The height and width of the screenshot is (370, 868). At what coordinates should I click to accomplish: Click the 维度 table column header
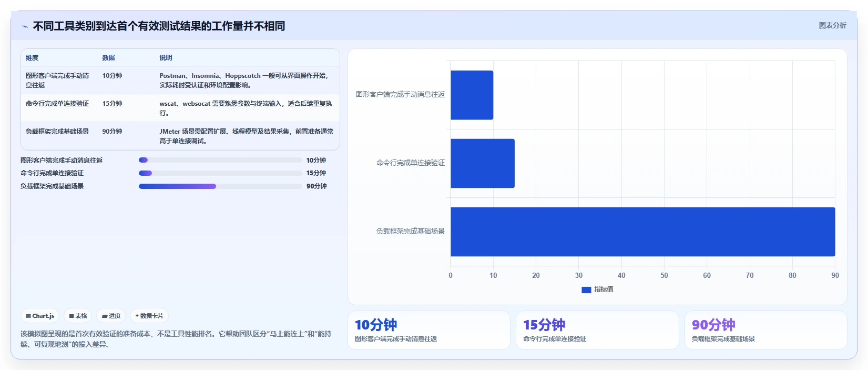pos(32,58)
